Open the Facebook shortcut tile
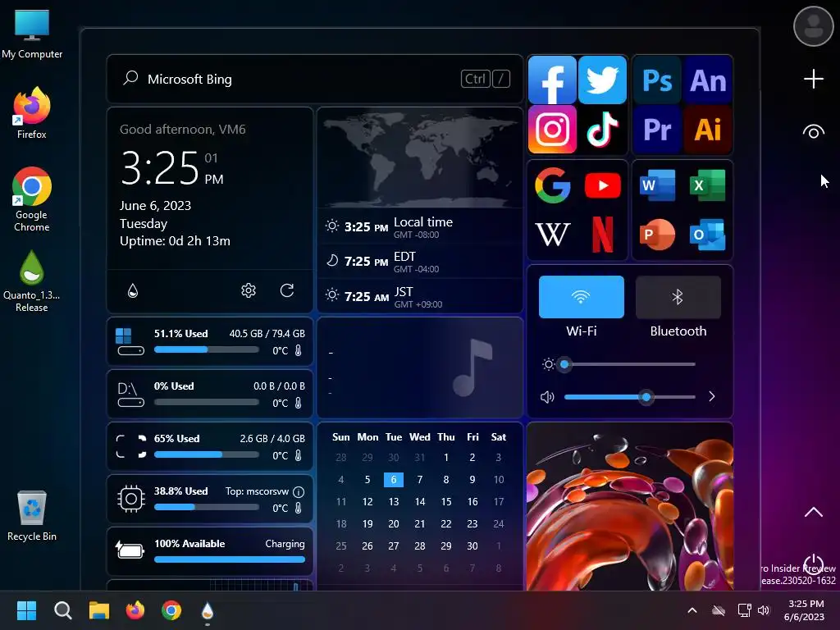Screen dimensions: 840x630 pyautogui.click(x=552, y=80)
